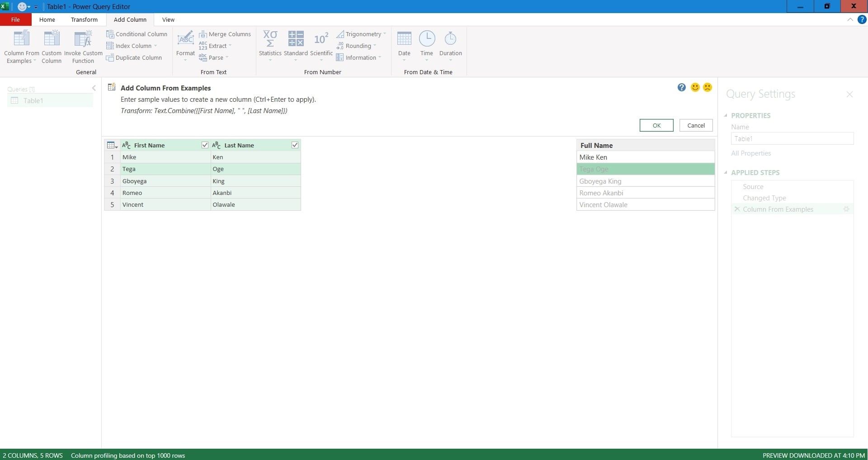Uncheck the First Name column checkbox
This screenshot has width=868, height=460.
[x=205, y=145]
